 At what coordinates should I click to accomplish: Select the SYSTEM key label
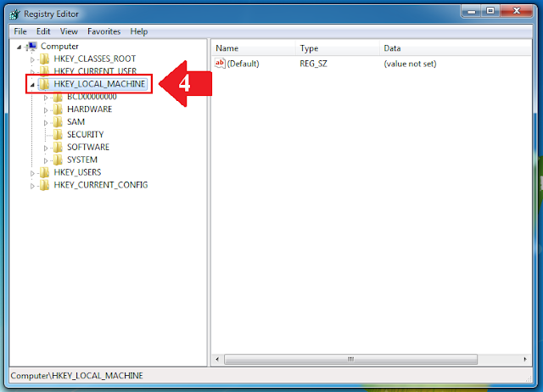[82, 160]
